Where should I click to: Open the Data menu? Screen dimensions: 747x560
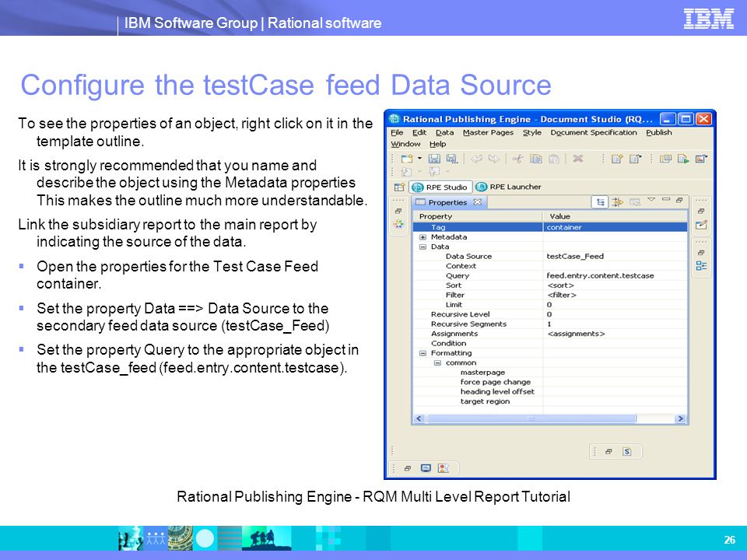tap(444, 132)
